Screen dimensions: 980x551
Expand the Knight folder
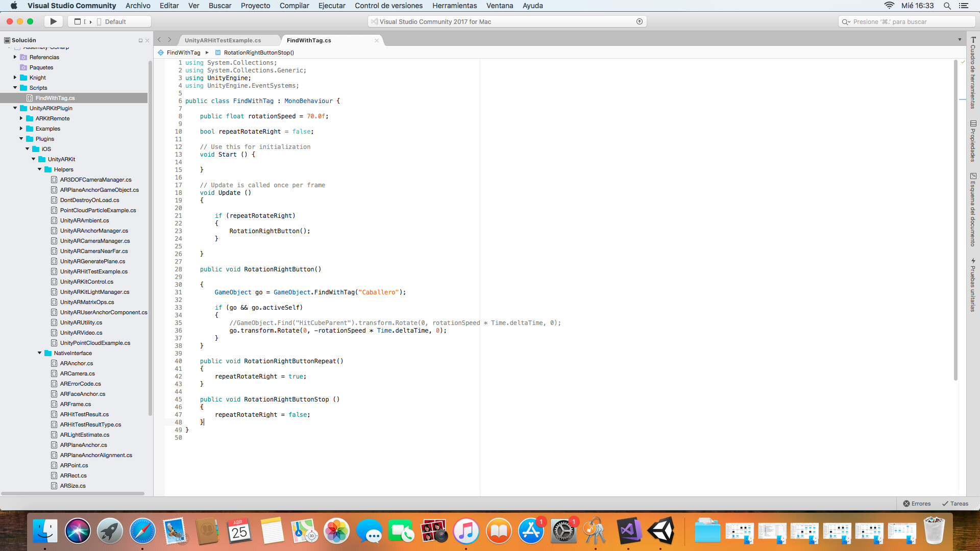pos(15,78)
